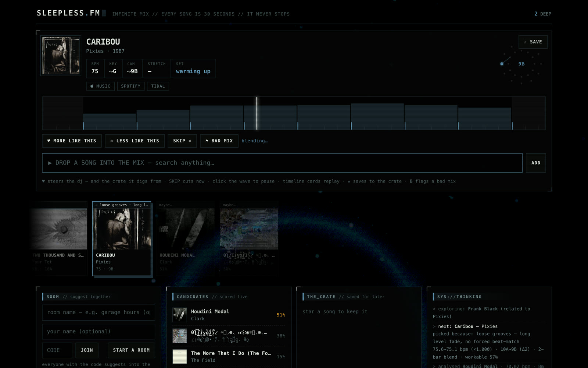The image size is (588, 368).
Task: Select the glitched-title timeline card at 38%
Action: [x=249, y=238]
